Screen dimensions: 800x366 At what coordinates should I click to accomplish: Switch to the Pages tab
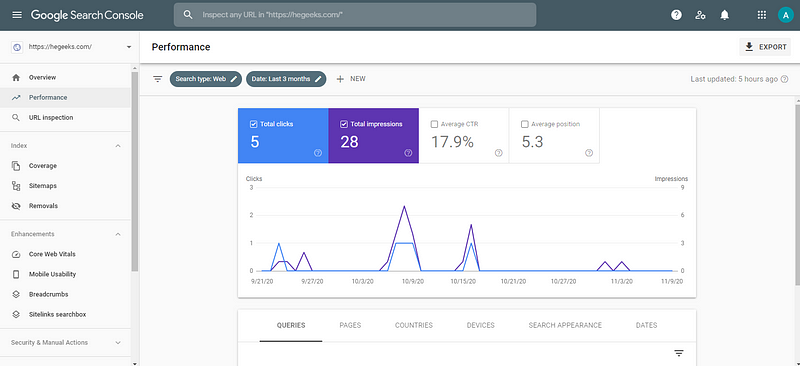coord(350,325)
